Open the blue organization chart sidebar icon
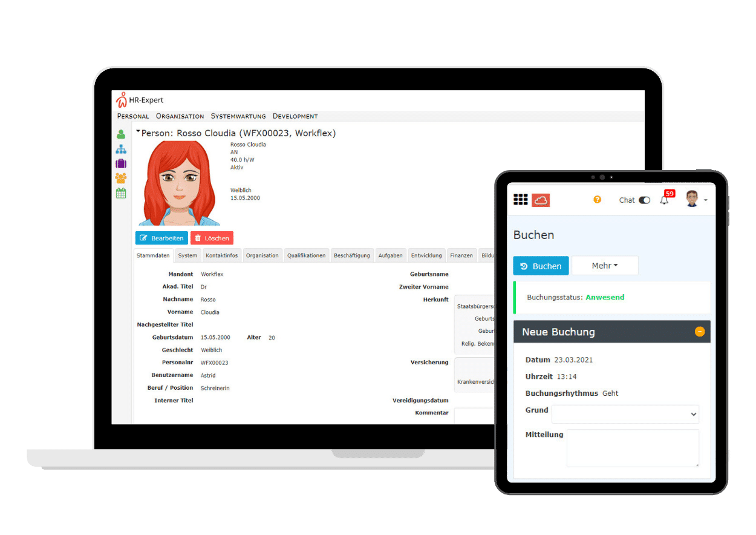The image size is (756, 535). (x=120, y=149)
